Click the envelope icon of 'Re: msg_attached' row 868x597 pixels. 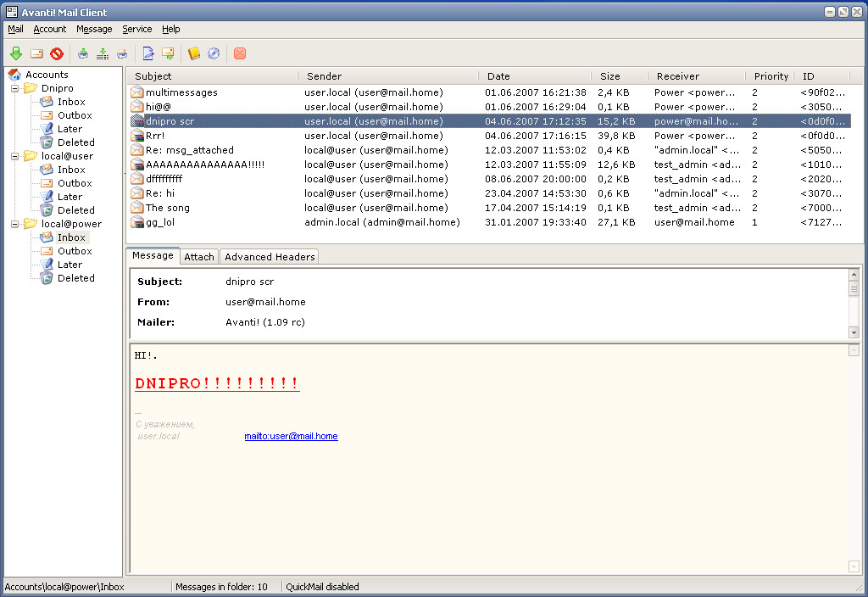(x=136, y=150)
